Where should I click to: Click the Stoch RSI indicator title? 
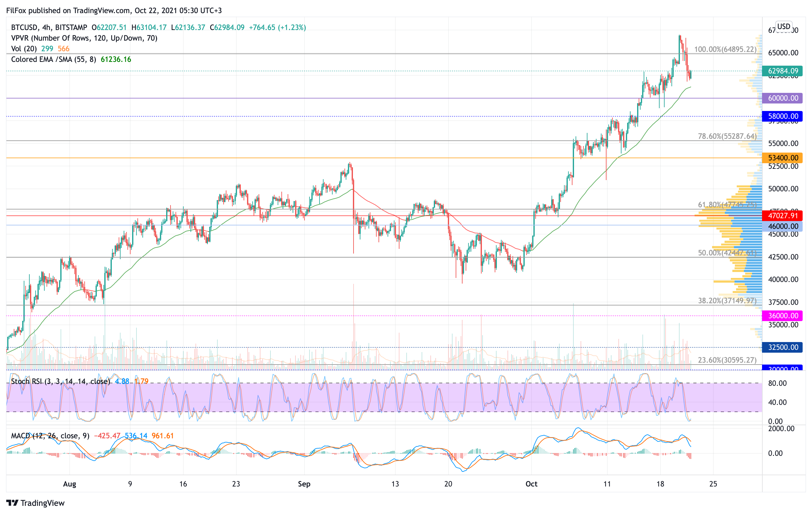[61, 381]
